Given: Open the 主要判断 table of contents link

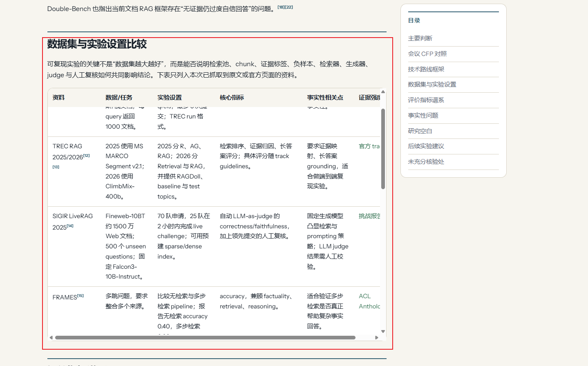Looking at the screenshot, I should tap(420, 38).
